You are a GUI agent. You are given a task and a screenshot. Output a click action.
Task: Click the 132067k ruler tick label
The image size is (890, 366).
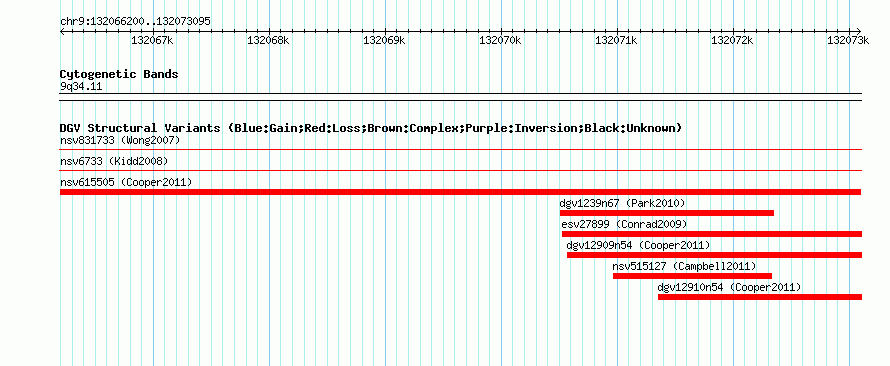point(152,40)
